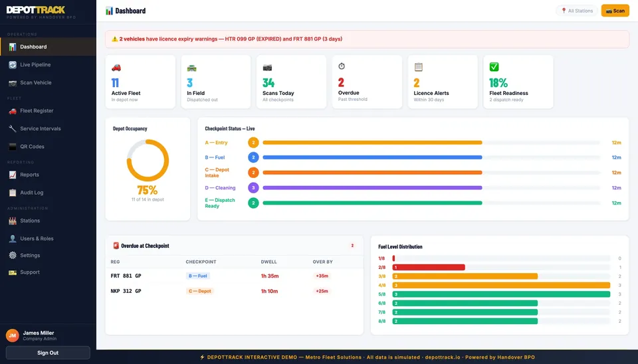Open the All Stations selector
Viewport: 638px width, 364px height.
[577, 11]
